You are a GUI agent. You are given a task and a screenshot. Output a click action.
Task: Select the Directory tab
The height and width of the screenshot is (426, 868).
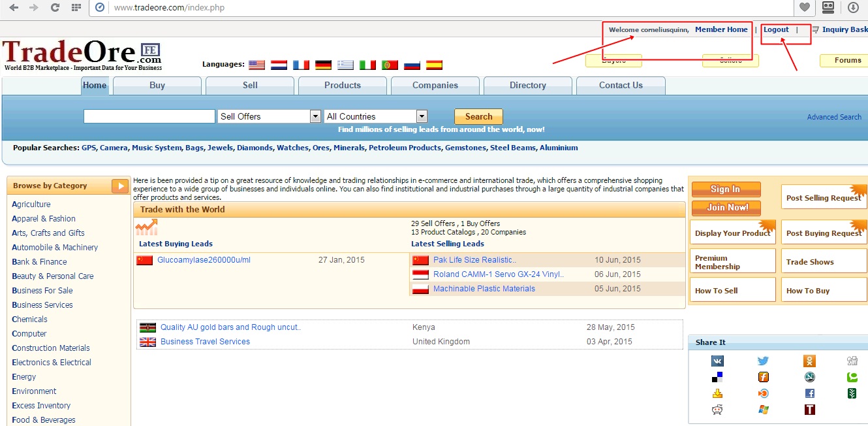click(528, 86)
